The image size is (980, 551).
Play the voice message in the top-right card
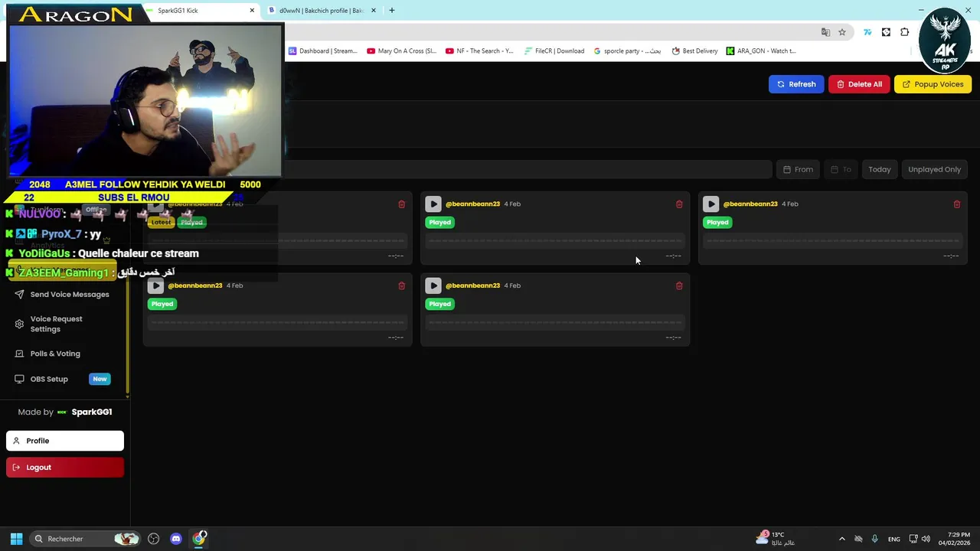pos(710,204)
